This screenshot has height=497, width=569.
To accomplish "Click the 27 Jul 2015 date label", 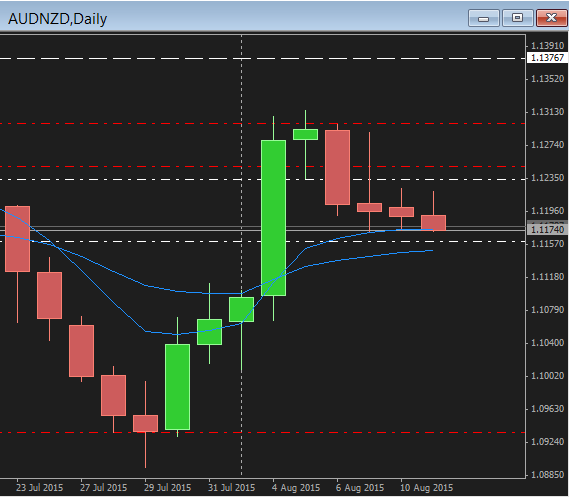I will 103,488.
